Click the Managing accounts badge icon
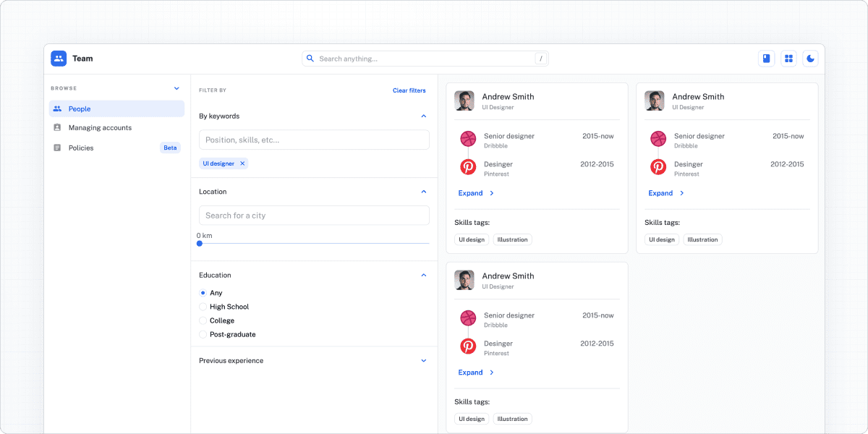868x434 pixels. (58, 127)
